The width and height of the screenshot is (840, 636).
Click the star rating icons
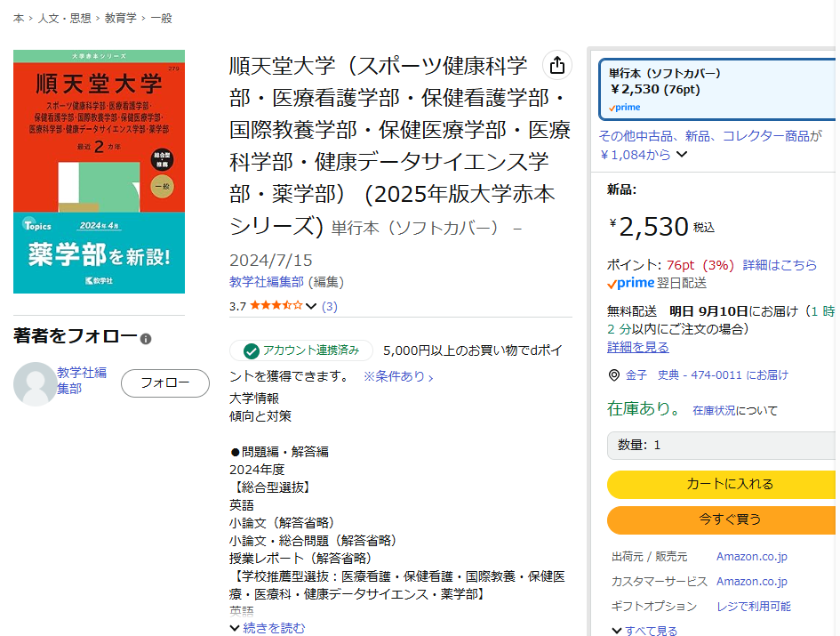coord(276,306)
